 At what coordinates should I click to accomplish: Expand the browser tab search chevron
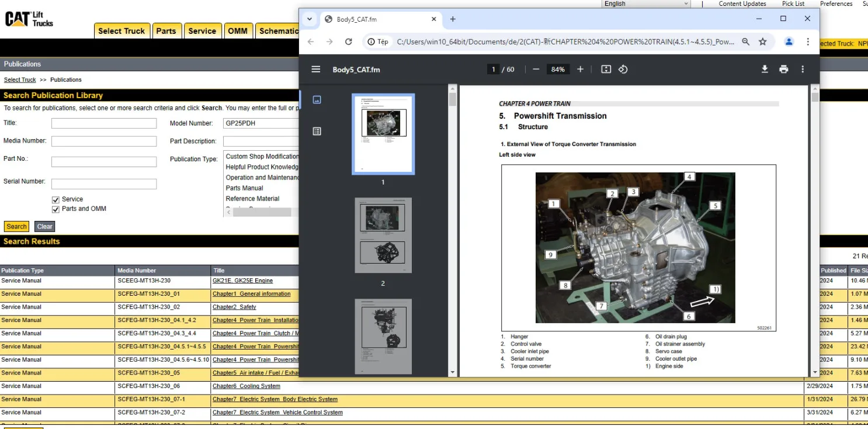tap(310, 19)
